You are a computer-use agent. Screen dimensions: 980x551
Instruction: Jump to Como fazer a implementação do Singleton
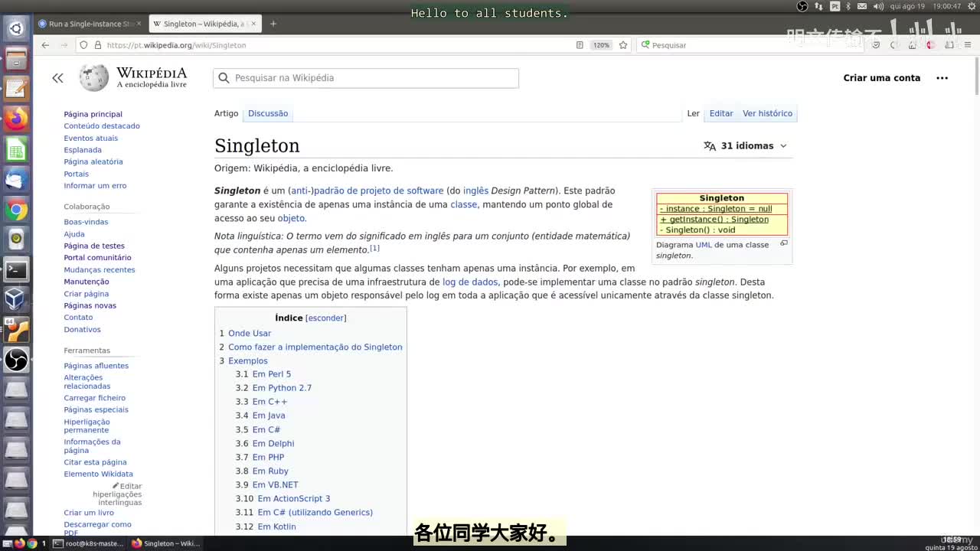tap(315, 347)
